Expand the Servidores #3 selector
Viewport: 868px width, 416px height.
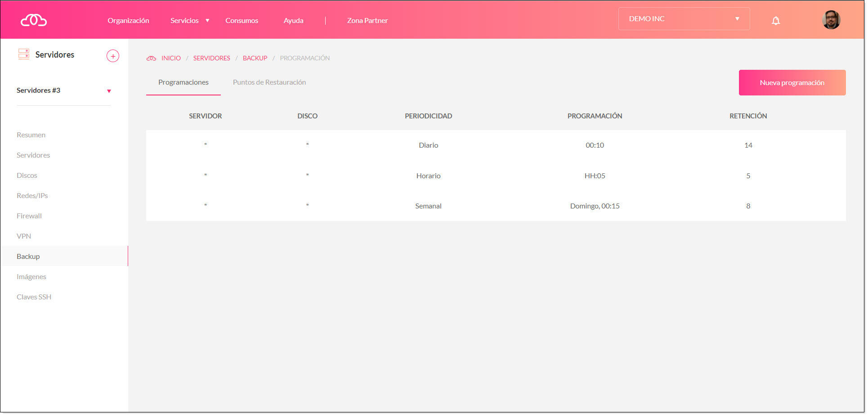[x=63, y=90]
